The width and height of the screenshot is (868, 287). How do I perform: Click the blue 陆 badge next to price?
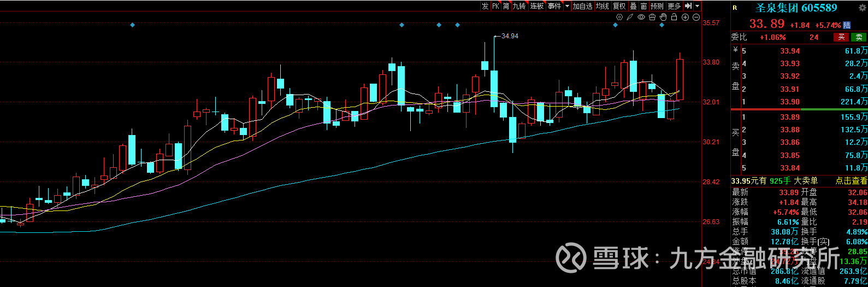(847, 25)
